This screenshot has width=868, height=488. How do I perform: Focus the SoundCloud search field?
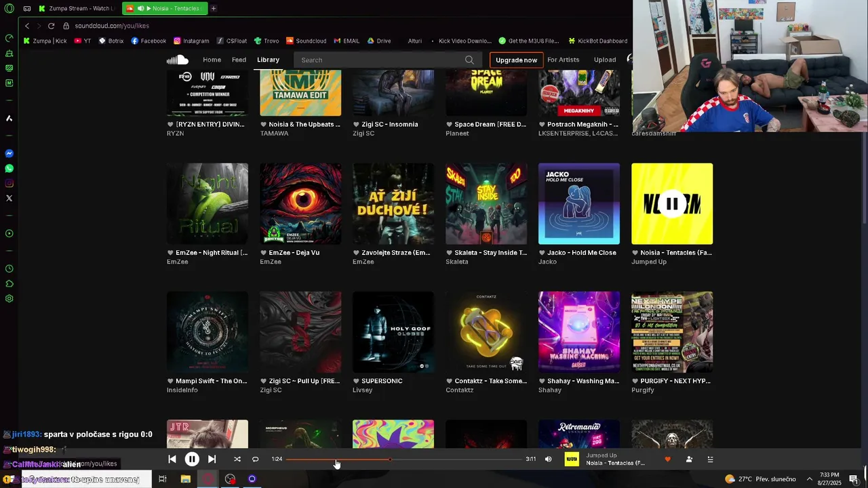388,60
